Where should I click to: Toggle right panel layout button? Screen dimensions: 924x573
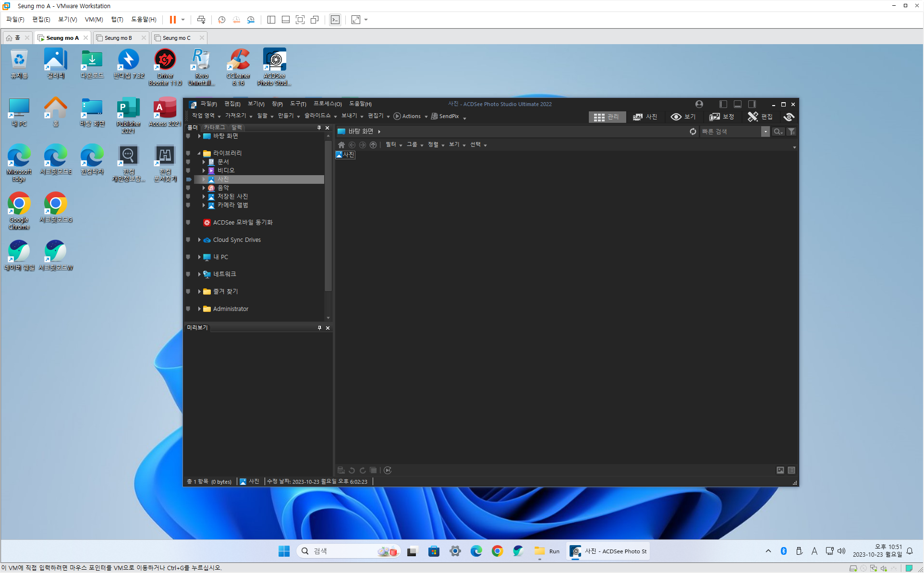[752, 104]
